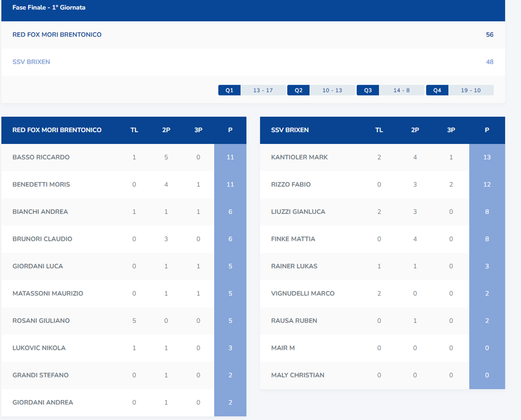Select ROSANI GIULIANO in the roster
The height and width of the screenshot is (420, 521).
click(x=41, y=320)
